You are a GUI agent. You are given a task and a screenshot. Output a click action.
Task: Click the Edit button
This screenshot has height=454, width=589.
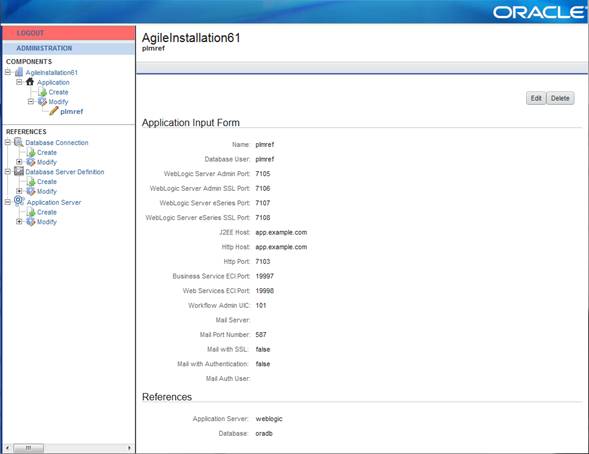click(536, 98)
